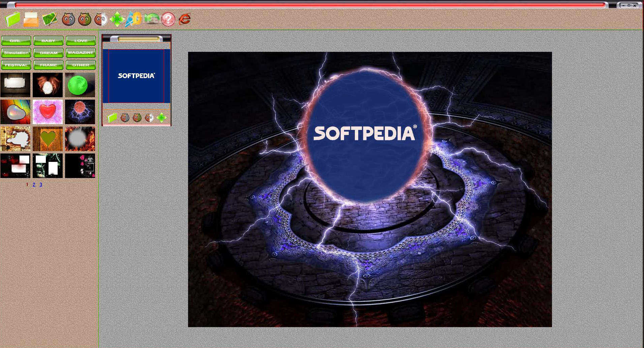Click the gold handle atop the photo panel

coord(139,39)
